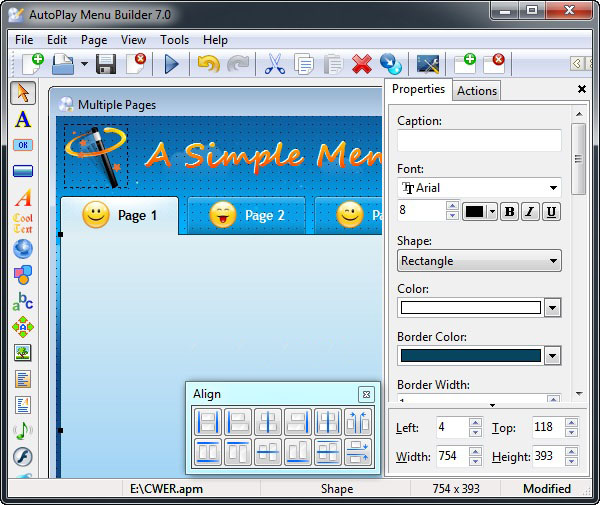
Task: Close the Properties panel with X
Action: point(582,89)
